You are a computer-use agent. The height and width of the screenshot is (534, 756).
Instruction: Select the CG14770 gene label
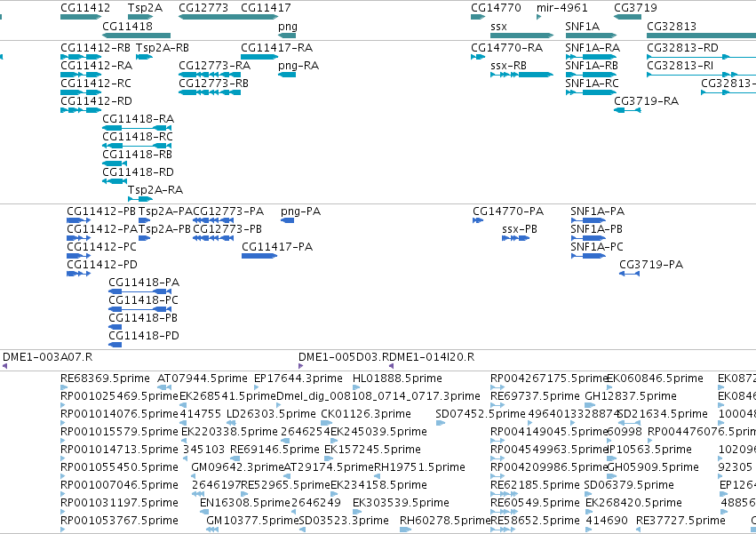pos(496,8)
